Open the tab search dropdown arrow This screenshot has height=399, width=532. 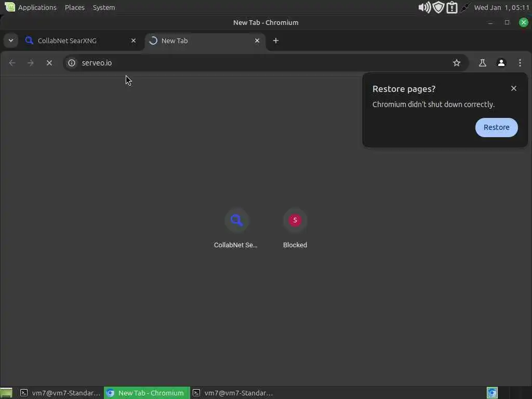11,41
